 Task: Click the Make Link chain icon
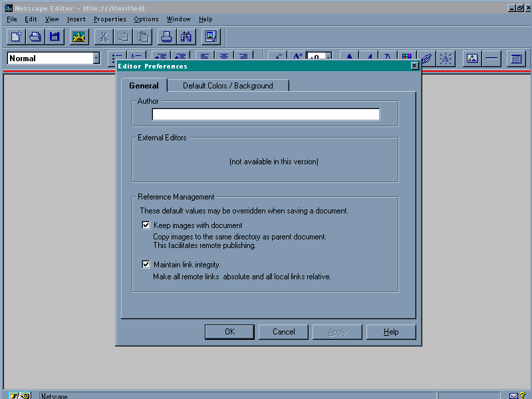click(427, 59)
